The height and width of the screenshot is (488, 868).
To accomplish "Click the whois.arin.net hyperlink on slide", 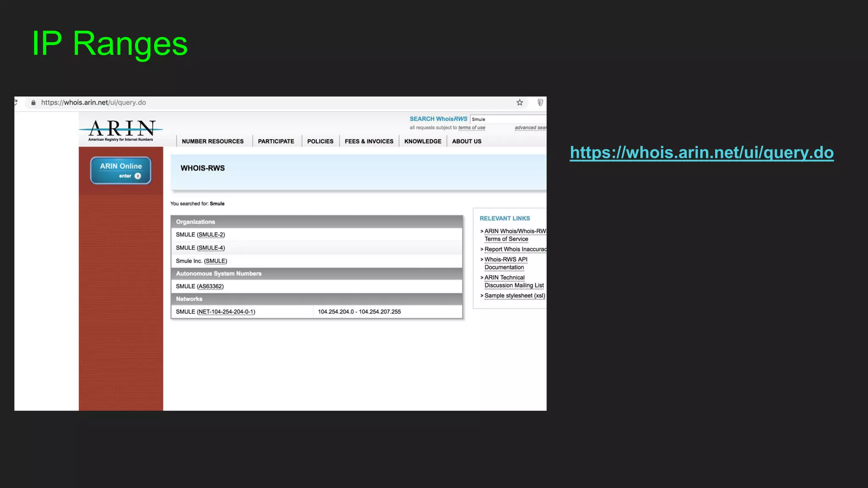I will coord(701,152).
